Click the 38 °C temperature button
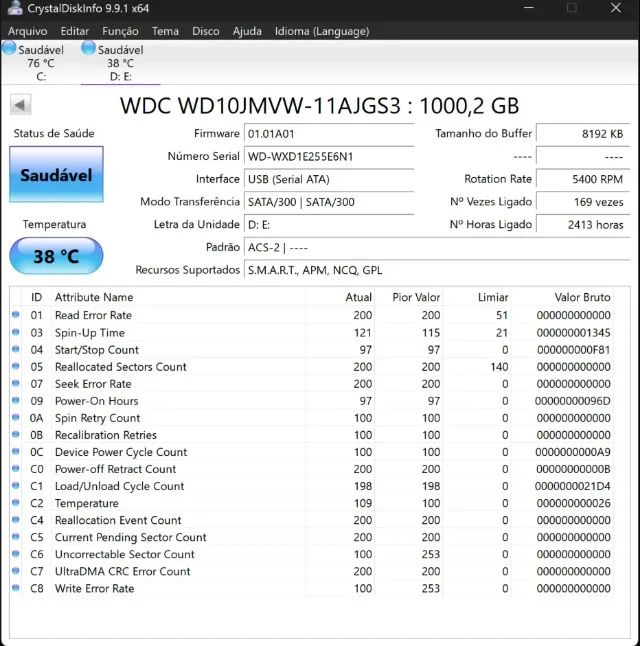Image resolution: width=640 pixels, height=646 pixels. point(56,256)
